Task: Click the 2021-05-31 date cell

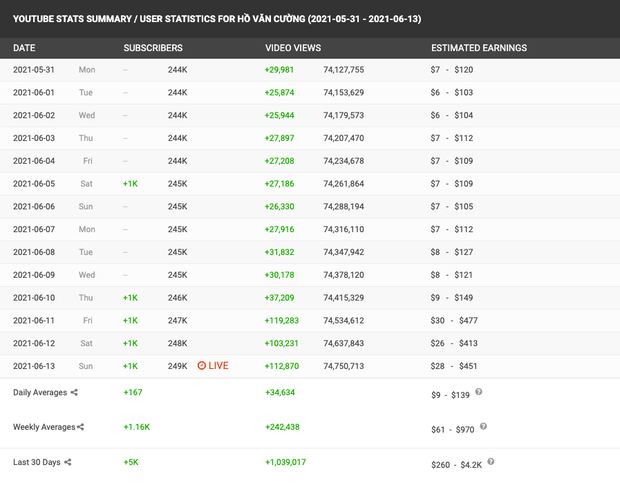Action: pos(37,70)
